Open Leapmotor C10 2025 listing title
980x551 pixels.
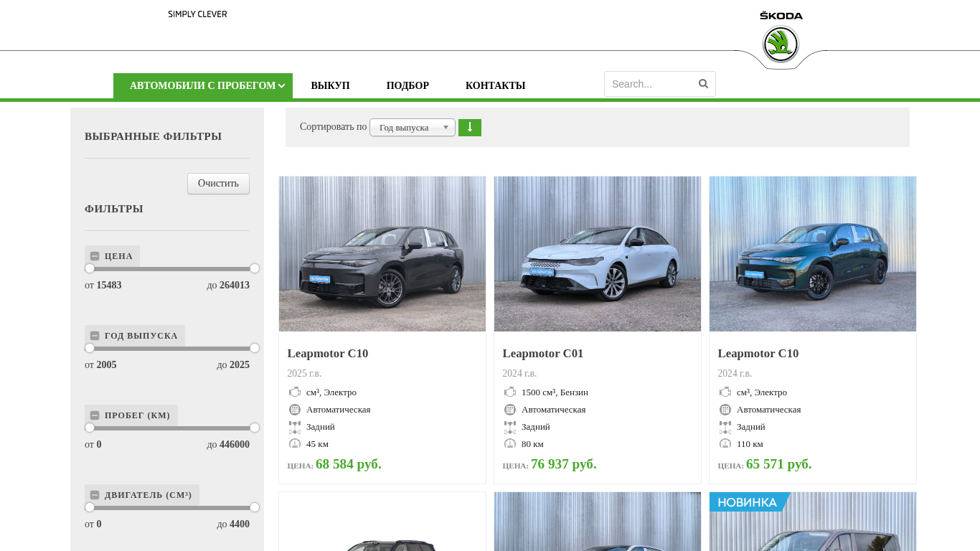pos(328,354)
